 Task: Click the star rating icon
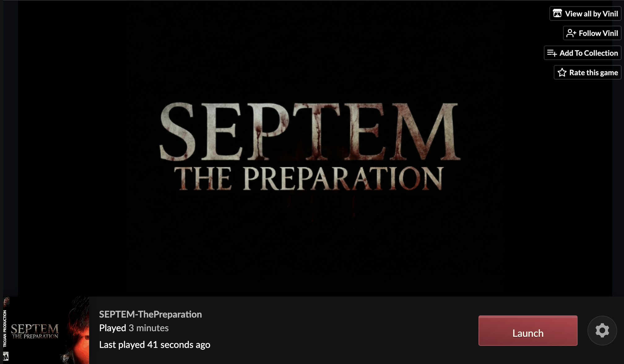(562, 72)
